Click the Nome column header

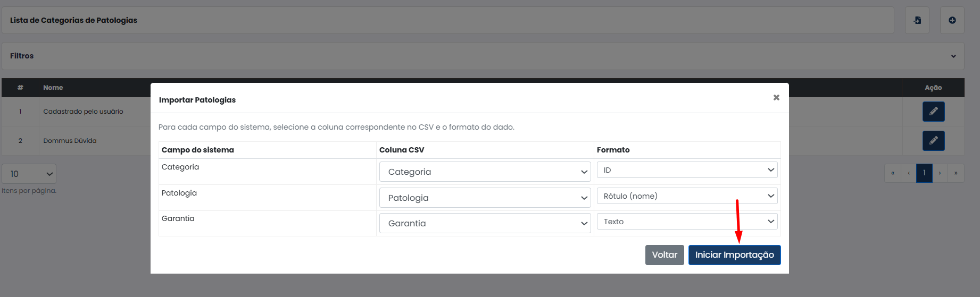click(x=53, y=88)
